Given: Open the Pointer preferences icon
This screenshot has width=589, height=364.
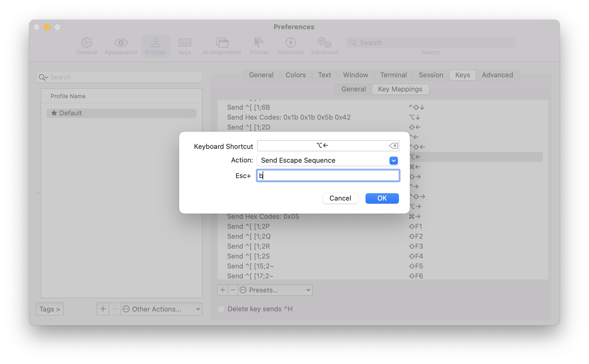Looking at the screenshot, I should (x=259, y=46).
